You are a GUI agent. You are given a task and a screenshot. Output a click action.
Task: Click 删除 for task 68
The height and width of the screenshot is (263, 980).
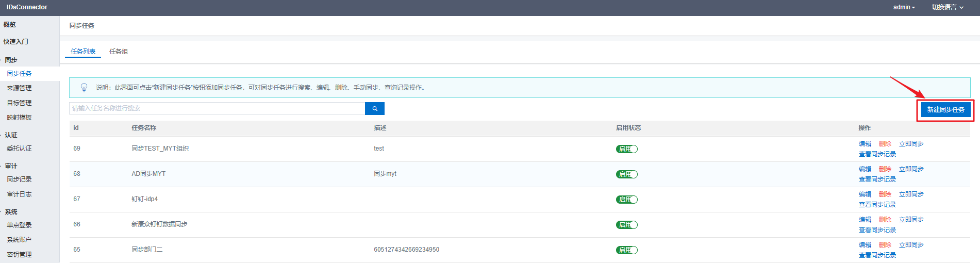tap(885, 169)
